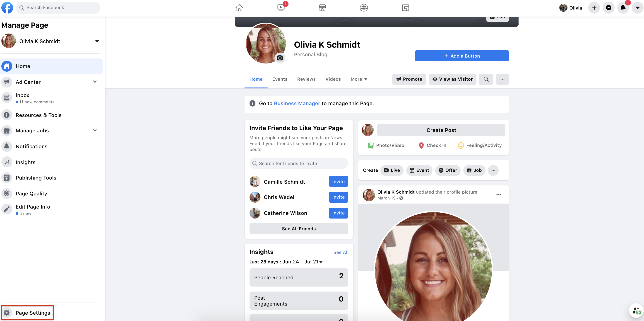Open Notifications in the sidebar
The height and width of the screenshot is (321, 644).
point(51,146)
